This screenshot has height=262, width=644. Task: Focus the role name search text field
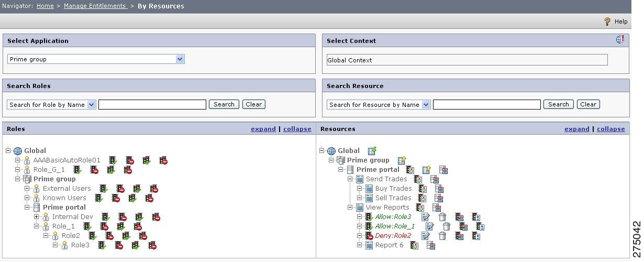coord(152,104)
